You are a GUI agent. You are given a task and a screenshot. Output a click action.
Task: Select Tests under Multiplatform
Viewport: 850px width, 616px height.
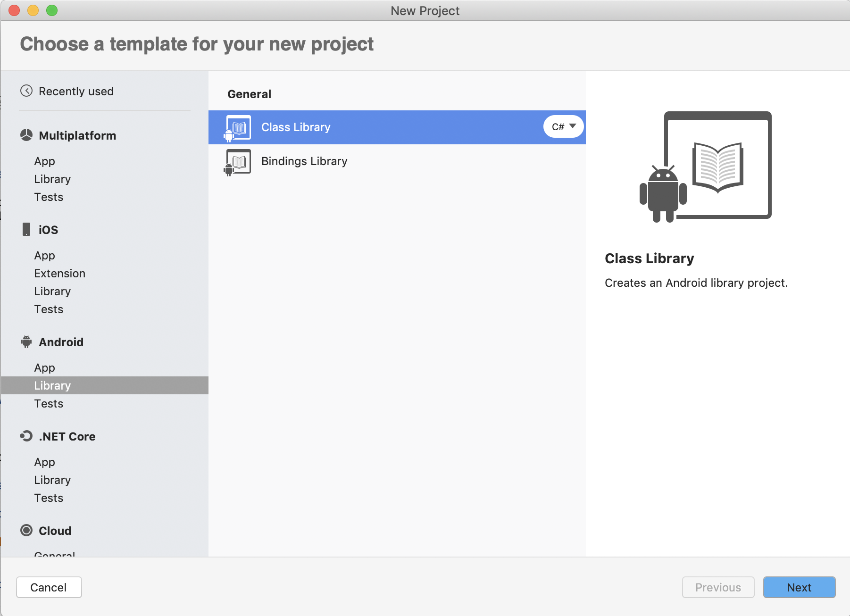click(x=49, y=197)
